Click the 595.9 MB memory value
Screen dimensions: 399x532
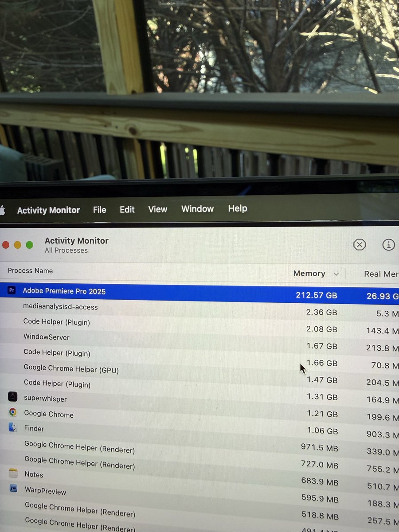320,498
